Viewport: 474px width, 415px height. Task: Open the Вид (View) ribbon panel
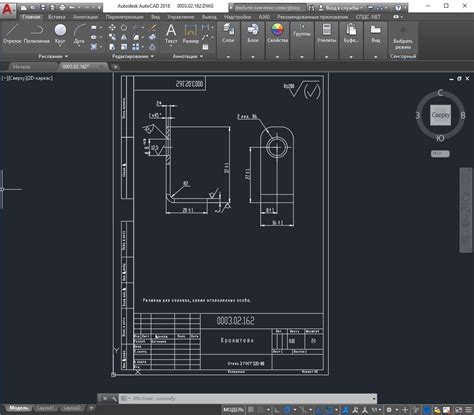(376, 33)
